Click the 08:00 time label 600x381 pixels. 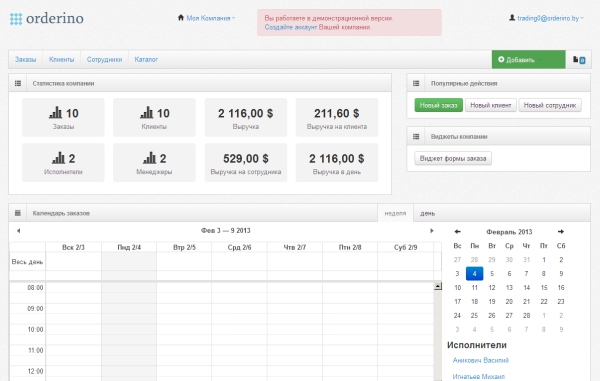(x=35, y=288)
